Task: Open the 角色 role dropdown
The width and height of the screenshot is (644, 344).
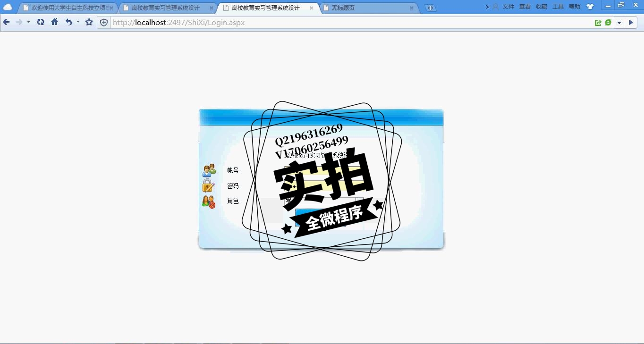Action: [324, 201]
